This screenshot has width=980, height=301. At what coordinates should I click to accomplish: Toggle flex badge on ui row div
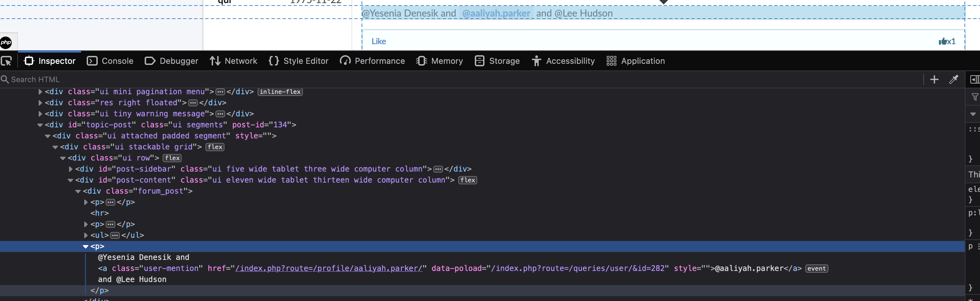pyautogui.click(x=172, y=158)
